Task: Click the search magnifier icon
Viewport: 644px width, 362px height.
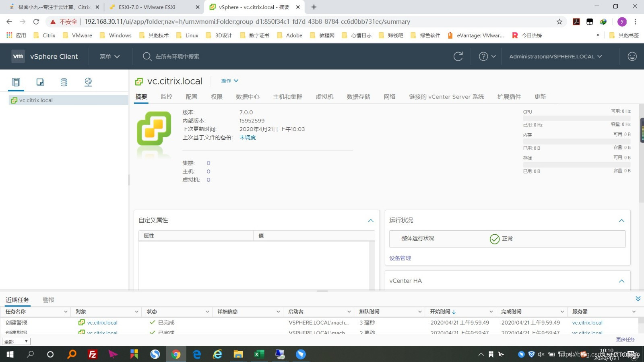Action: 147,56
